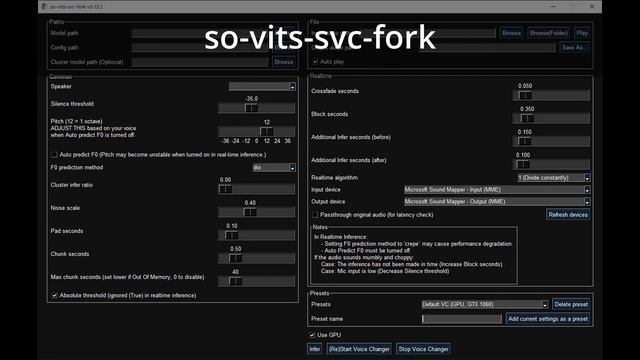Click Play button in File section
The image size is (640, 360).
click(x=582, y=33)
